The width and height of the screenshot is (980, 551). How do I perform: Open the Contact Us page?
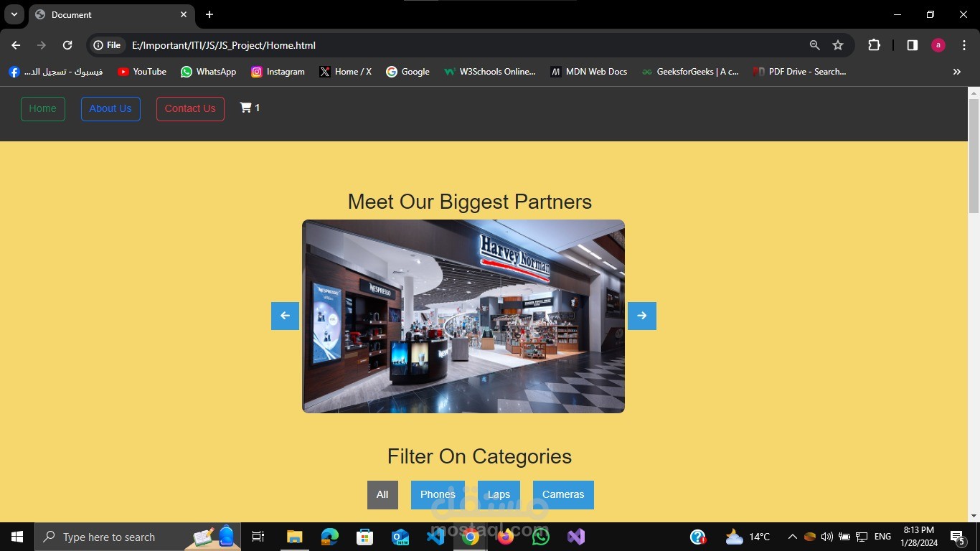[x=190, y=109]
